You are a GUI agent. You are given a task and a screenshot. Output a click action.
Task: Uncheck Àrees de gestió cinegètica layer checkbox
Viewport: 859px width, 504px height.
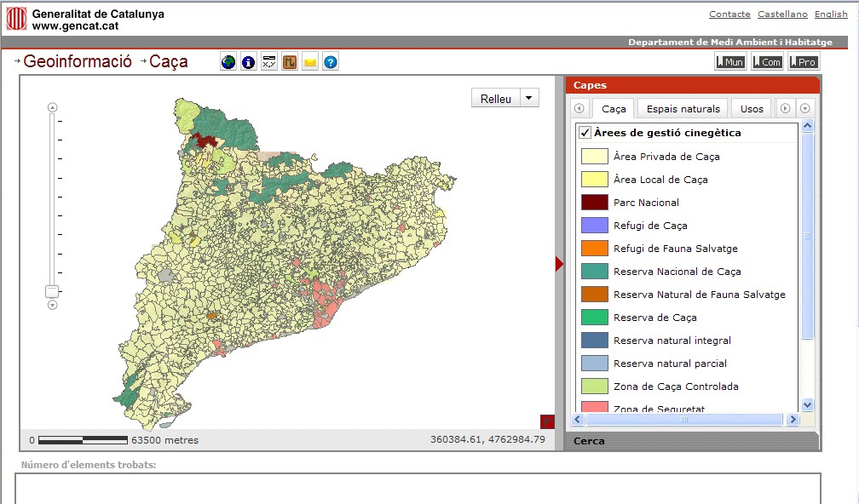[585, 133]
